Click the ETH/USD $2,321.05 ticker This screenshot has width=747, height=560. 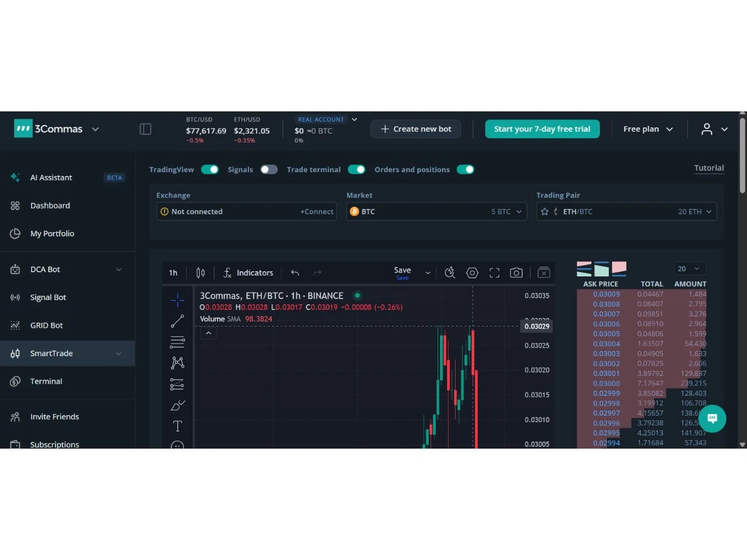point(251,129)
